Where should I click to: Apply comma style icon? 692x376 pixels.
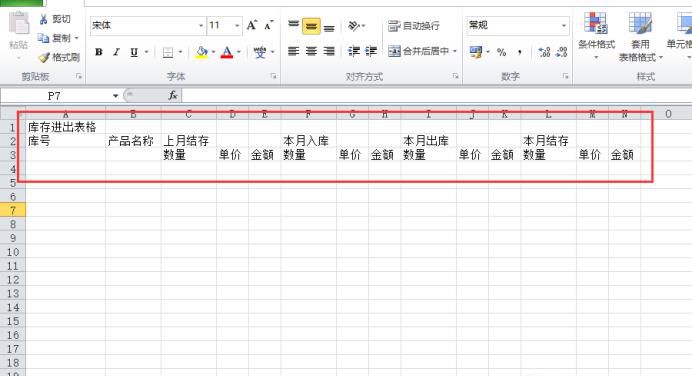(520, 52)
